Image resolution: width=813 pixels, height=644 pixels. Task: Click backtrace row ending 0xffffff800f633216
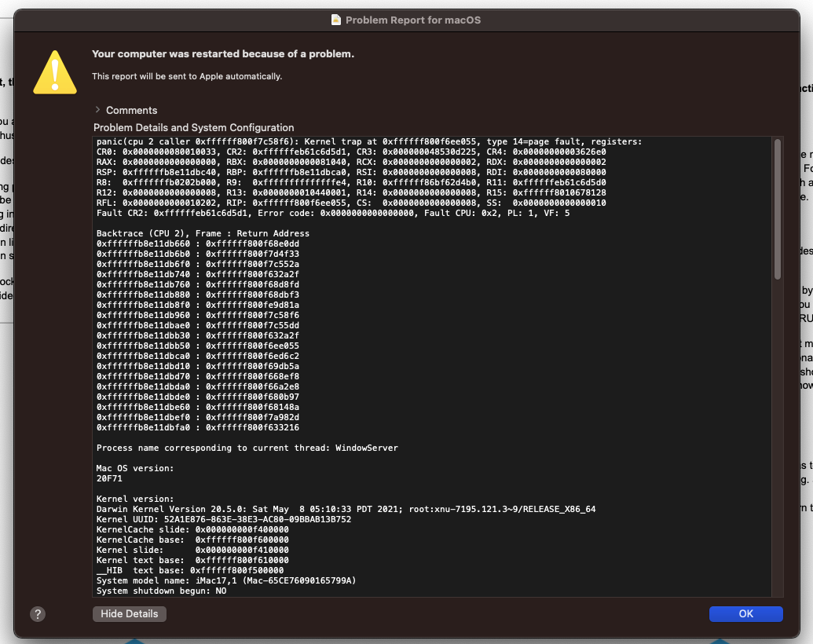coord(197,427)
